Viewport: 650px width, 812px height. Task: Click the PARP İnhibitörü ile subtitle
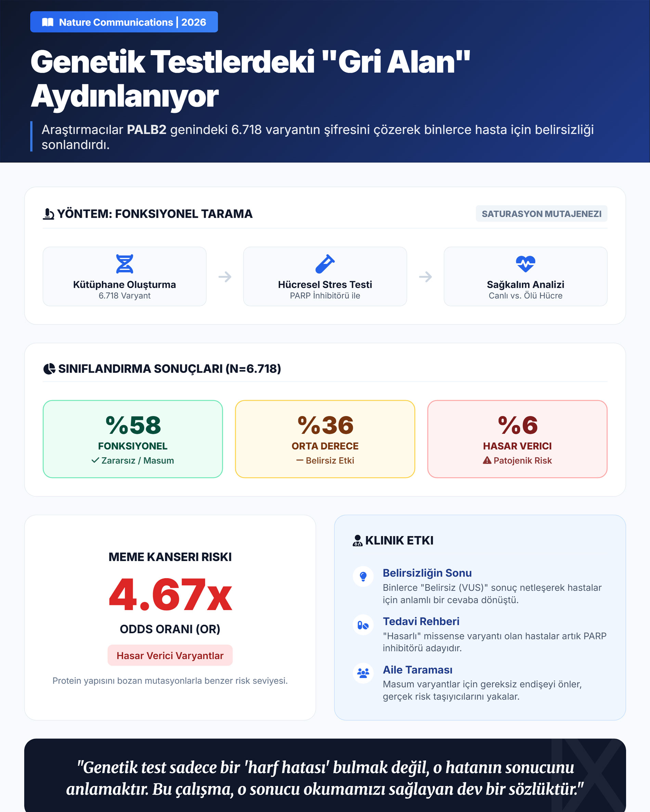click(x=325, y=296)
